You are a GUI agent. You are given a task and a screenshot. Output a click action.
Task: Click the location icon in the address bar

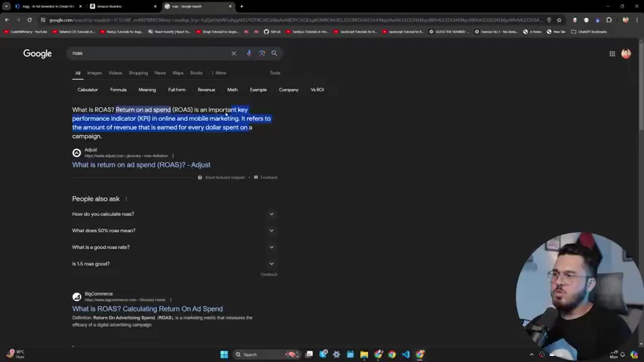[549, 20]
